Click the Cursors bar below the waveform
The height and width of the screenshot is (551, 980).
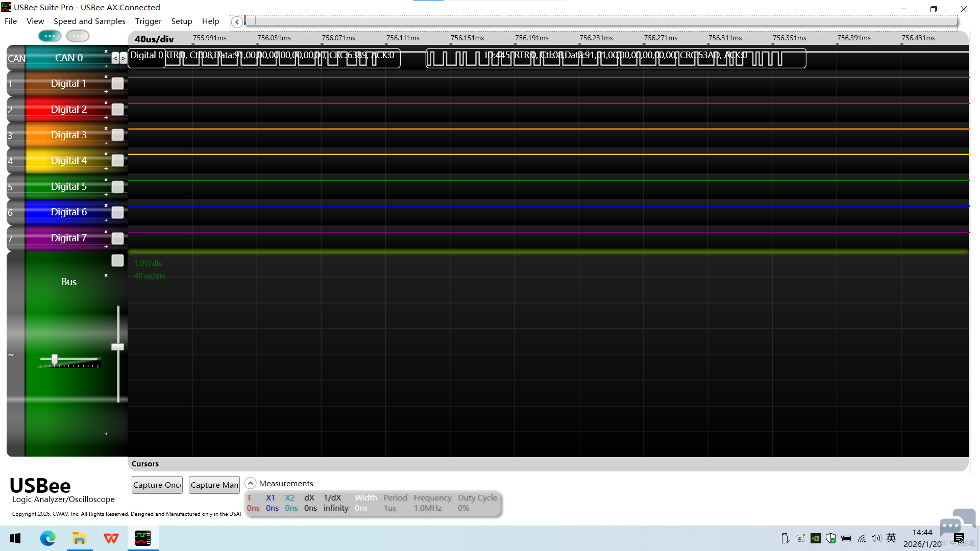coord(548,464)
